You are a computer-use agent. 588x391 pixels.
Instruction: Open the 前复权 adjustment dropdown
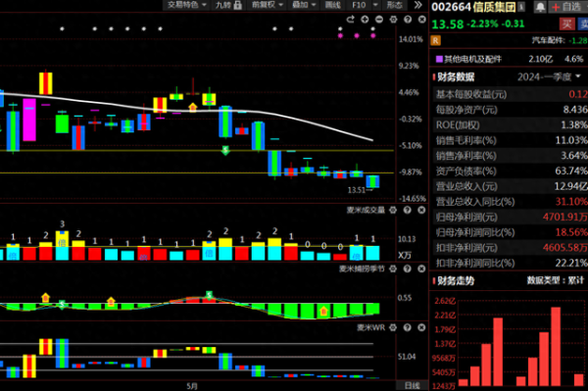click(267, 5)
